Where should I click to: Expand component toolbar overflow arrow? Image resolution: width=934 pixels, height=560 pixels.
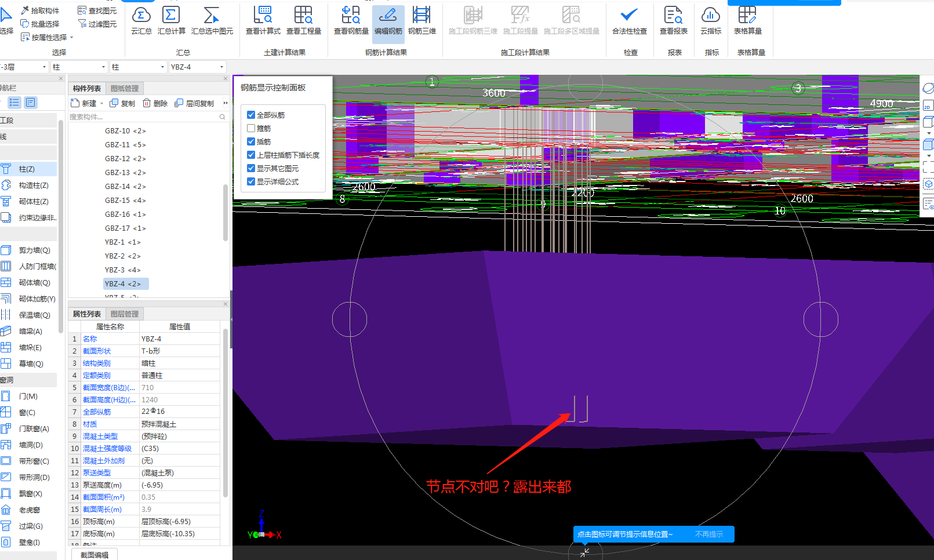226,103
